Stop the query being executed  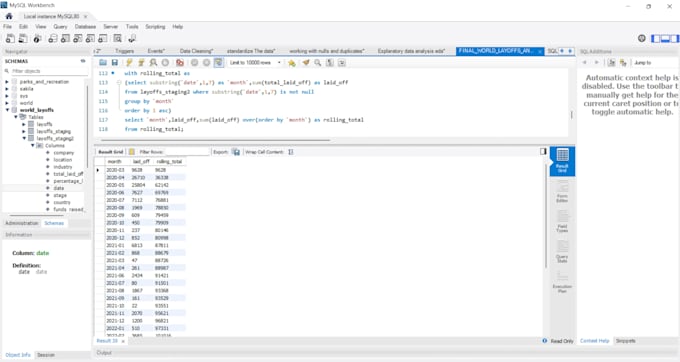click(165, 63)
